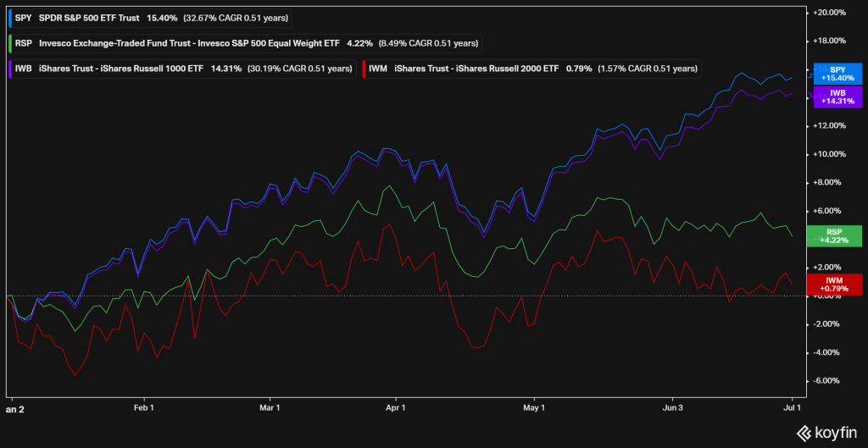This screenshot has width=868, height=448.
Task: Click the Feb 1 date on time axis
Action: pyautogui.click(x=144, y=407)
